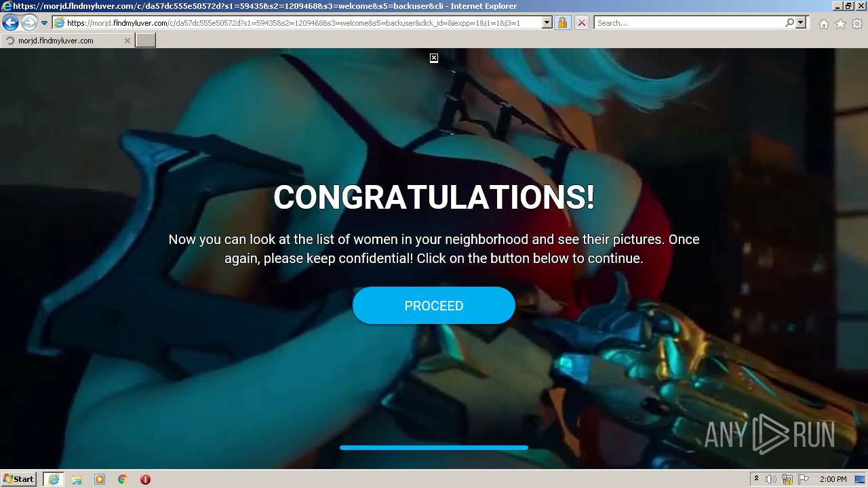
Task: Stop loading with the red X button
Action: pyautogui.click(x=581, y=23)
